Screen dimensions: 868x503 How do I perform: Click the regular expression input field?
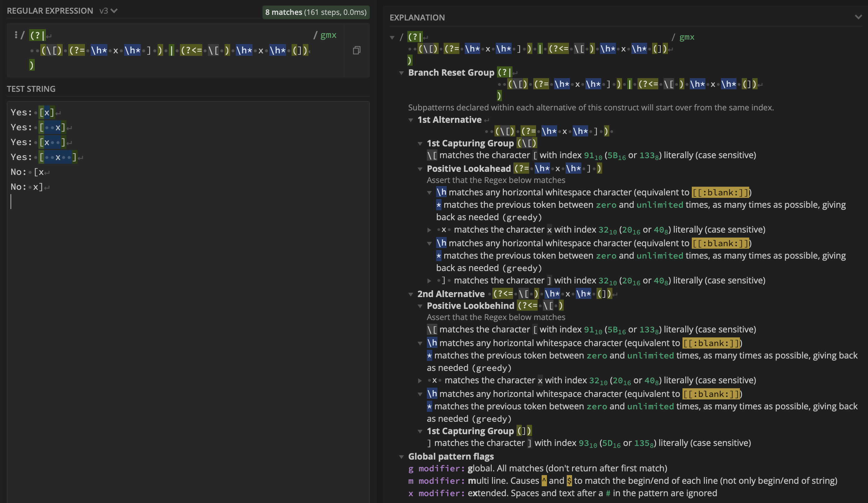[x=175, y=50]
